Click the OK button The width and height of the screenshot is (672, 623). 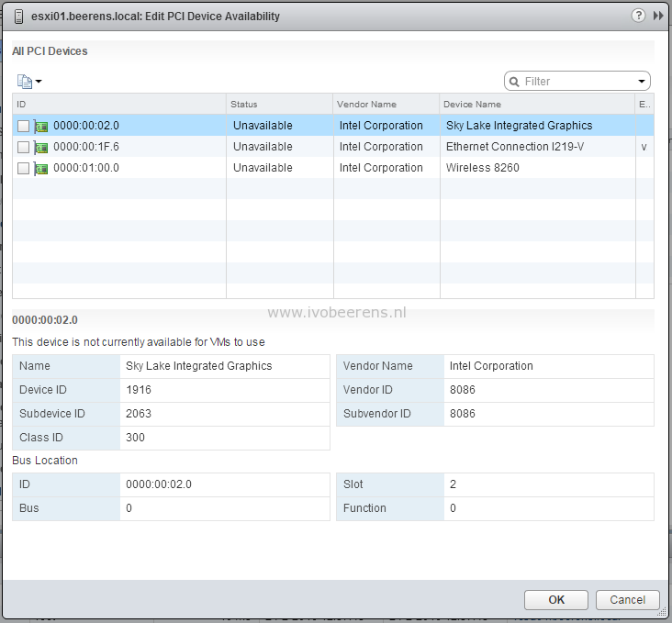556,600
